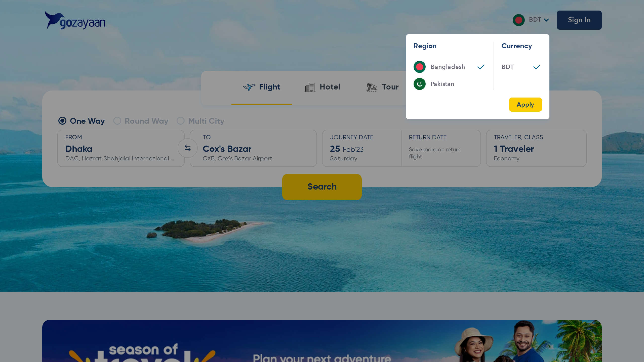Select the Multi City radio button
Image resolution: width=644 pixels, height=362 pixels.
181,121
